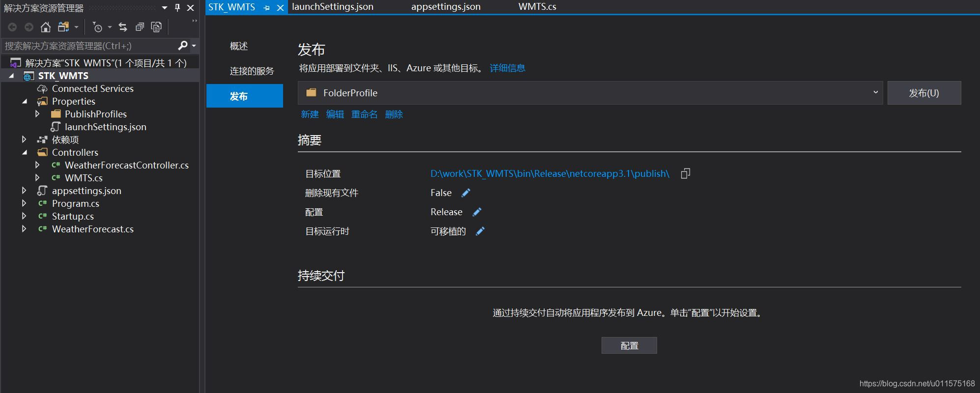This screenshot has height=393, width=980.
Task: Open Solution Explorer window position dropdown arrow
Action: coord(165,7)
